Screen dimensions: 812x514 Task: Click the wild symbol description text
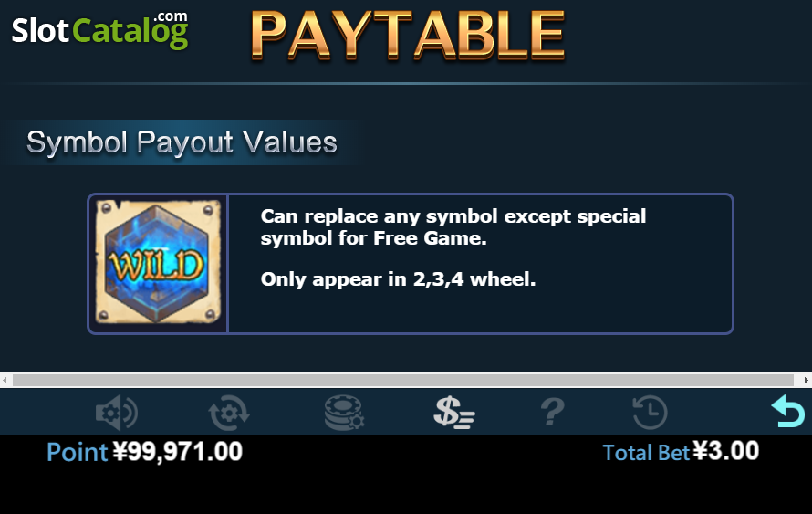[x=453, y=227]
